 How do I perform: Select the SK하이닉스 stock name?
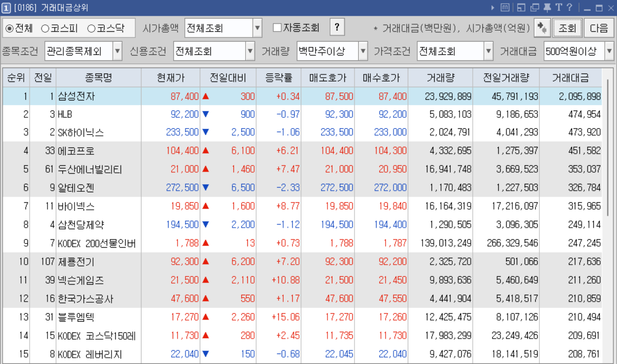(x=81, y=133)
